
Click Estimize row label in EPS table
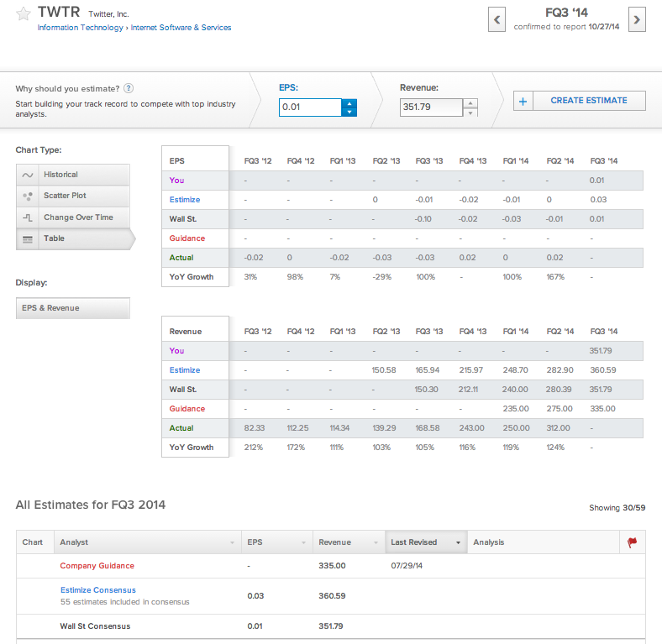point(185,200)
